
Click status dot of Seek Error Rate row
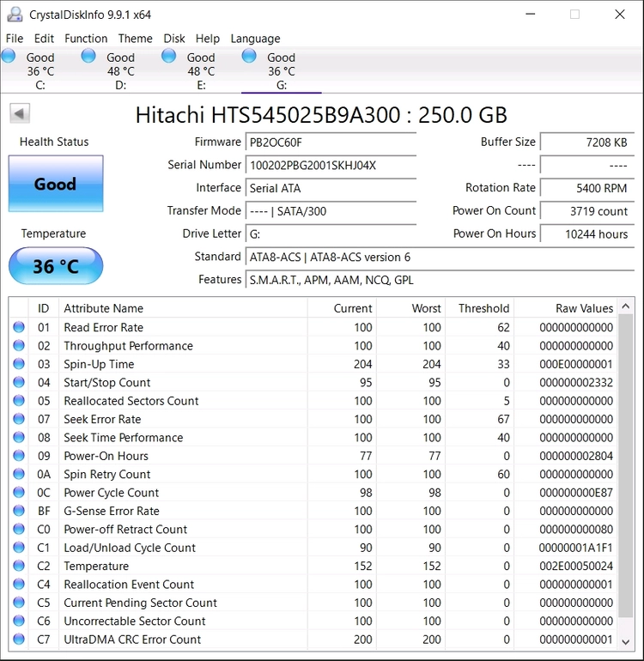[19, 419]
